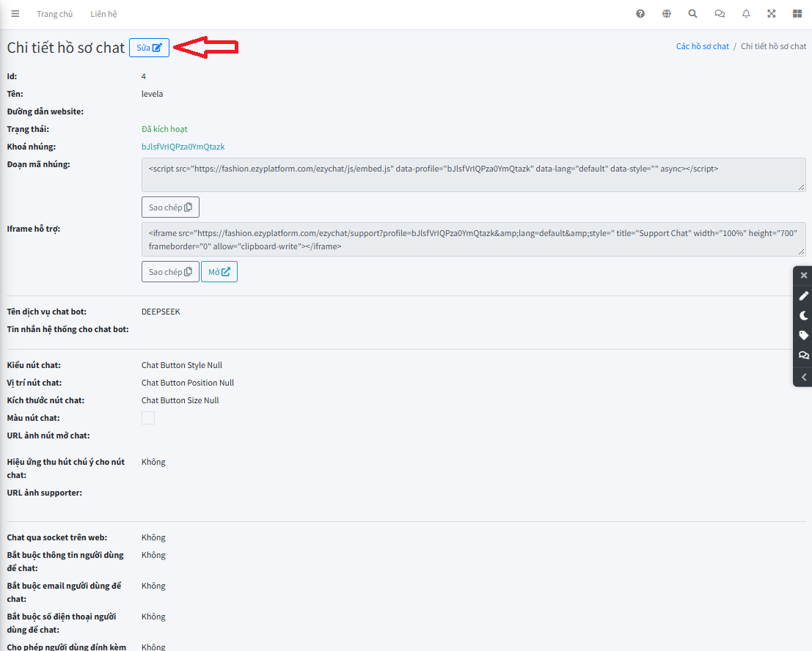Open the hamburger sidebar menu

click(15, 14)
